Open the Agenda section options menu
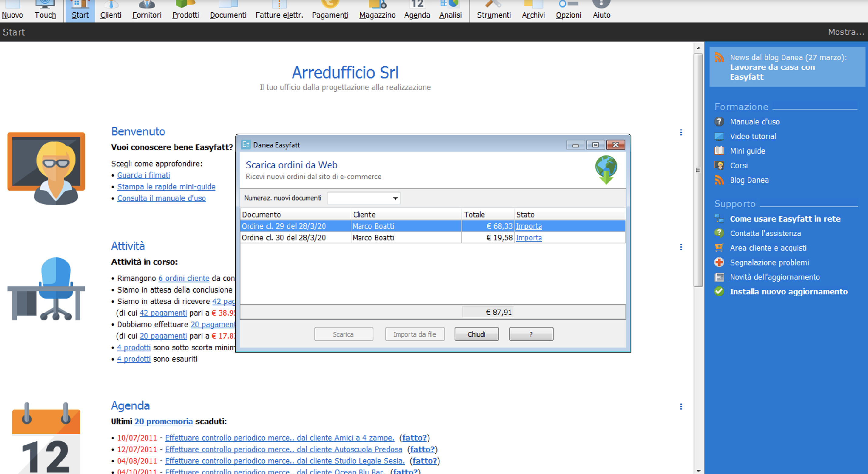The image size is (868, 474). point(681,406)
